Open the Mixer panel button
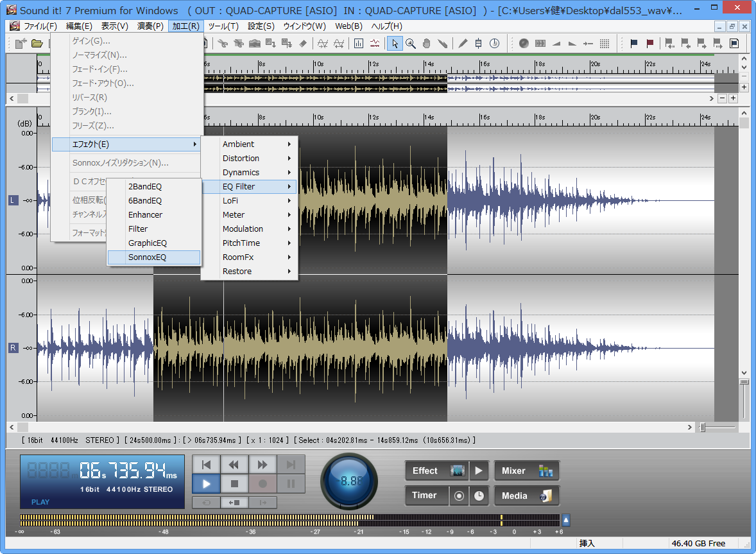756x554 pixels. pos(526,471)
